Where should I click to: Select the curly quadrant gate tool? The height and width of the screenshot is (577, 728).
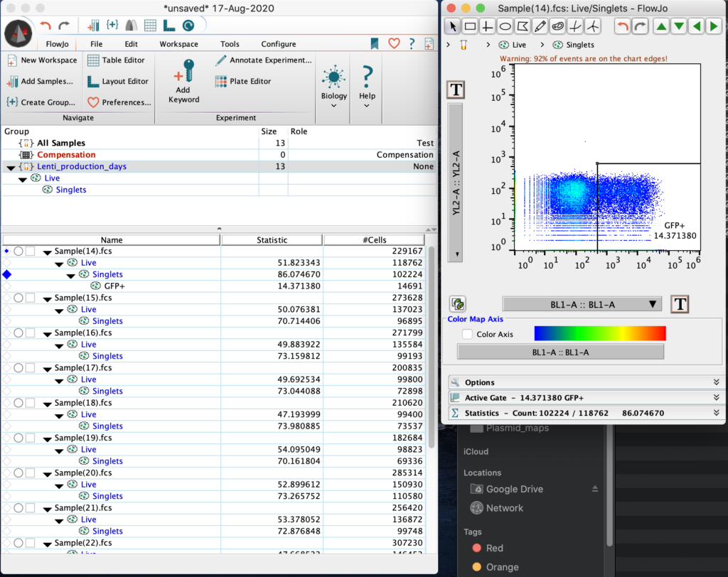(575, 26)
